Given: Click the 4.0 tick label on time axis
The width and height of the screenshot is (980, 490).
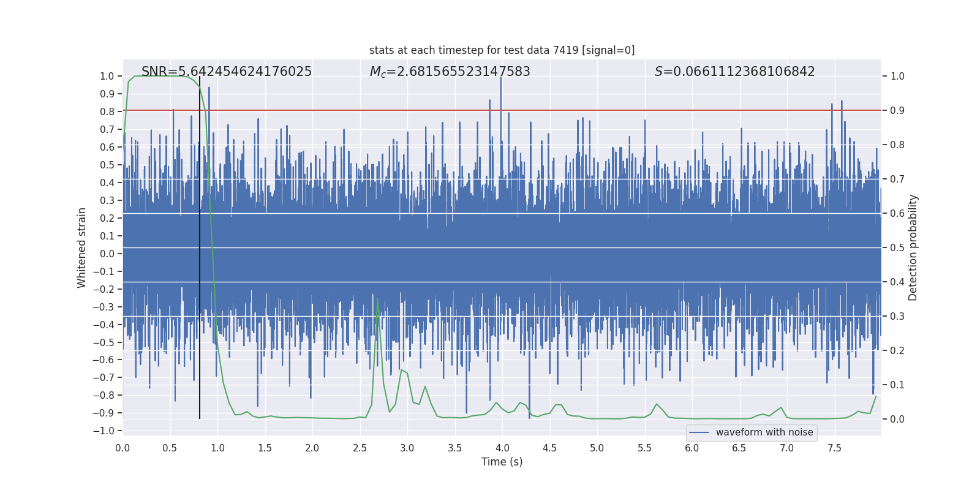Looking at the screenshot, I should (x=502, y=448).
